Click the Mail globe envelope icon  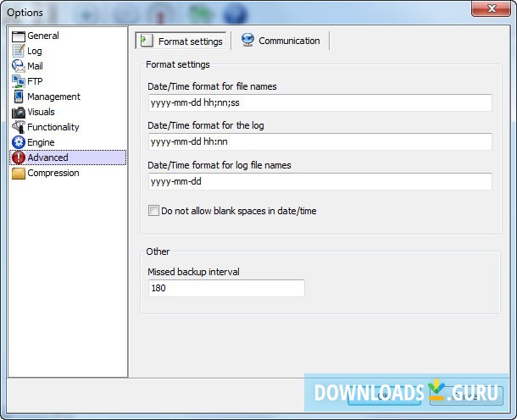pyautogui.click(x=19, y=66)
